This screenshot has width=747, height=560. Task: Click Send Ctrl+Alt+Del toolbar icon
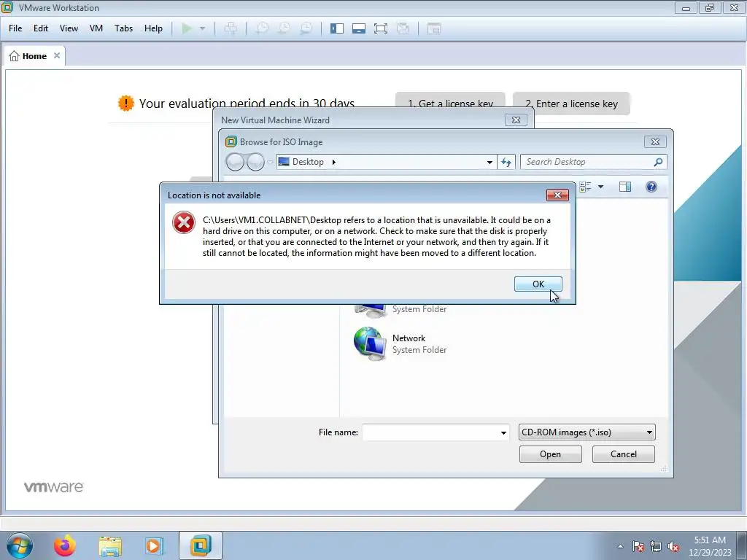click(x=231, y=28)
